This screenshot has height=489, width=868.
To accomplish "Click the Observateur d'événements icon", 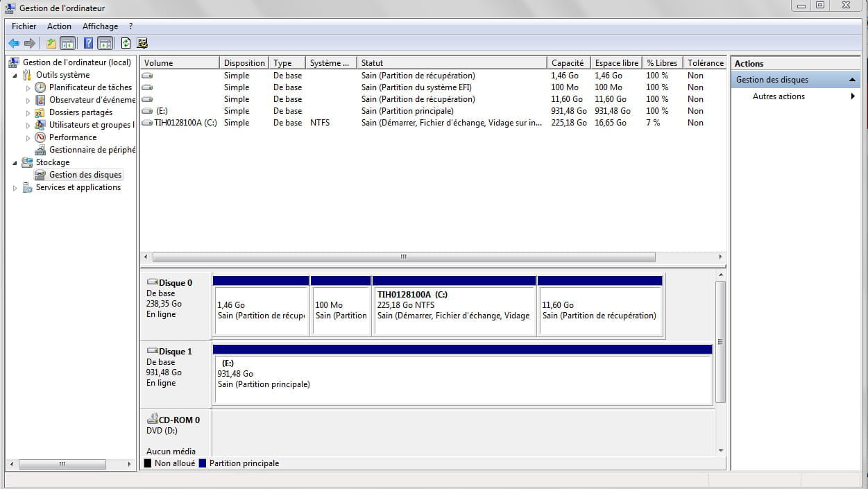I will click(40, 100).
